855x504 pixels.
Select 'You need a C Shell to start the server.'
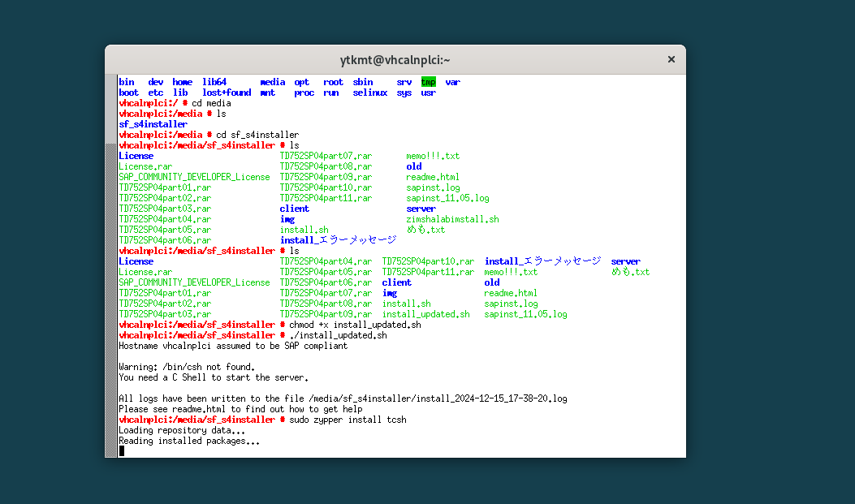(x=214, y=377)
